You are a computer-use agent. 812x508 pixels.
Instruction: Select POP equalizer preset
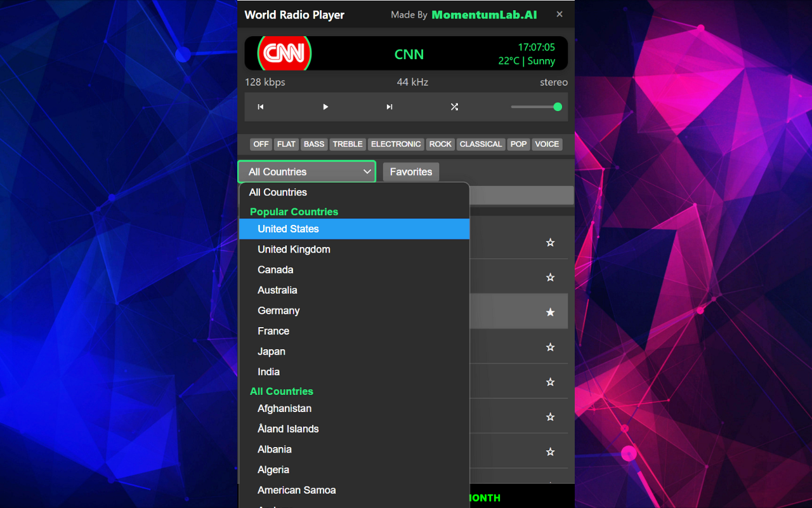(x=519, y=144)
